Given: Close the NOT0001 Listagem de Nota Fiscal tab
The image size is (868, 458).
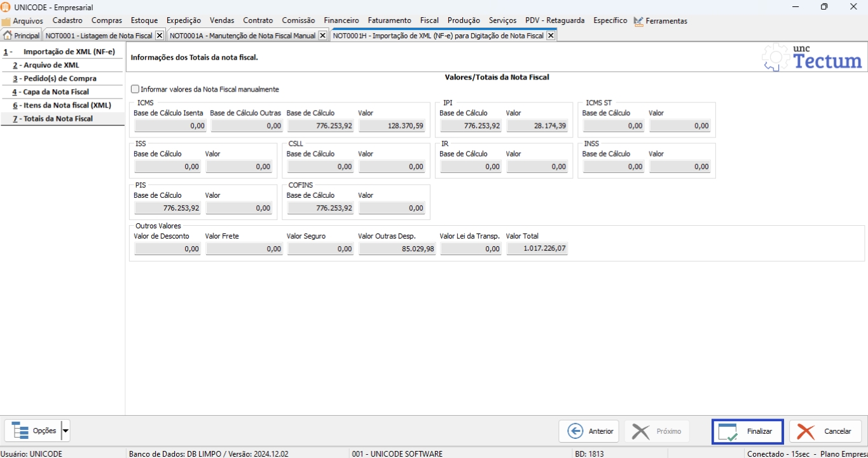Looking at the screenshot, I should coord(160,36).
